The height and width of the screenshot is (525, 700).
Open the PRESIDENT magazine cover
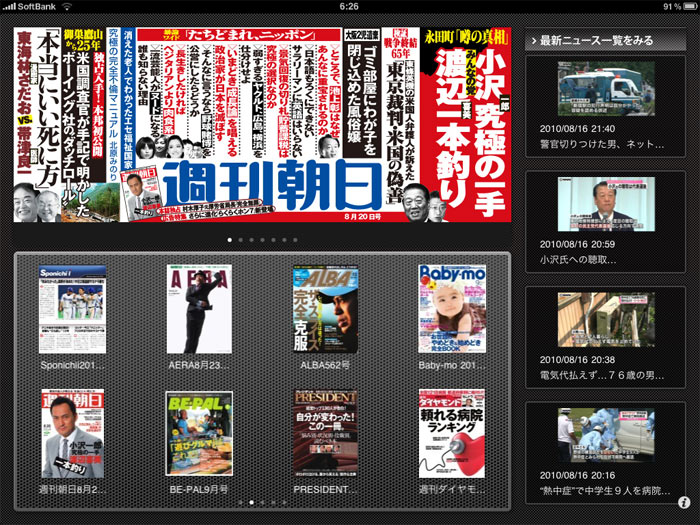point(325,433)
